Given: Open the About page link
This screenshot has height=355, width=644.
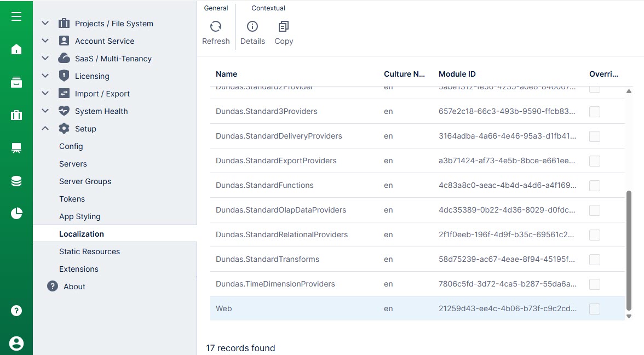Looking at the screenshot, I should 74,287.
